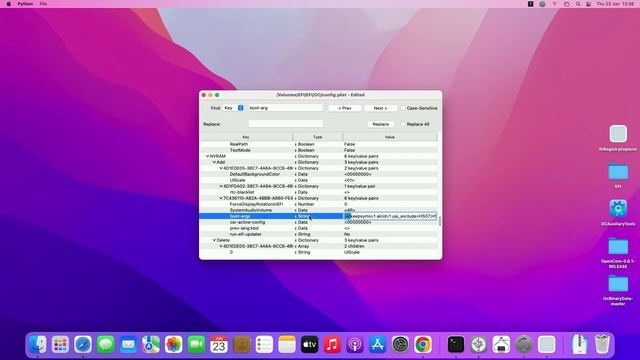Open Apple TV app in dock
640x360 pixels.
(x=309, y=344)
